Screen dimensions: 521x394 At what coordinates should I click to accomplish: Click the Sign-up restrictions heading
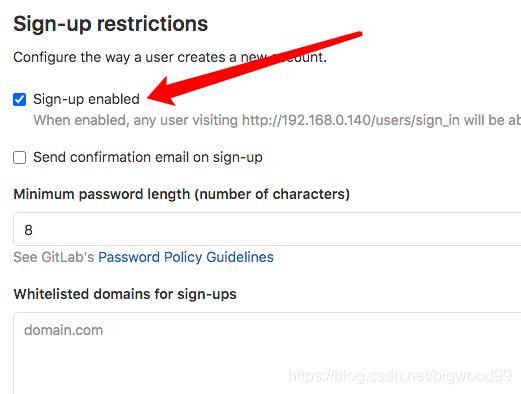coord(111,24)
